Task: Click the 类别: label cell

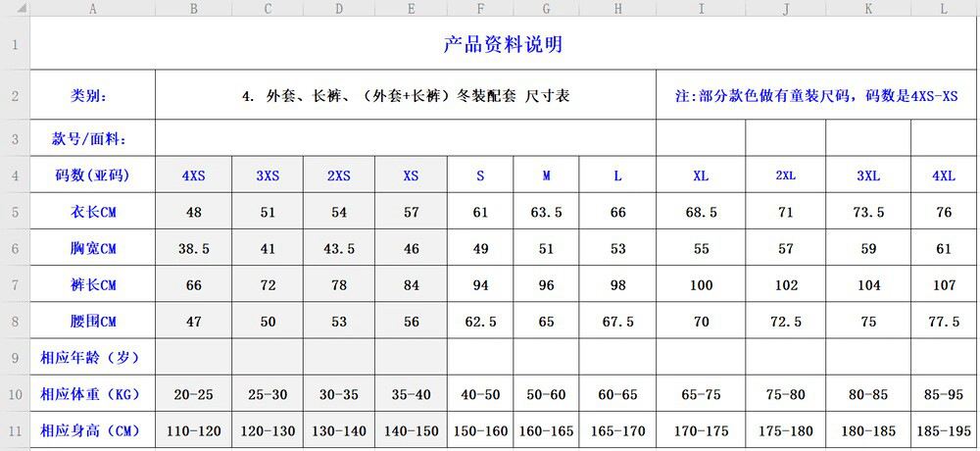Action: point(92,94)
